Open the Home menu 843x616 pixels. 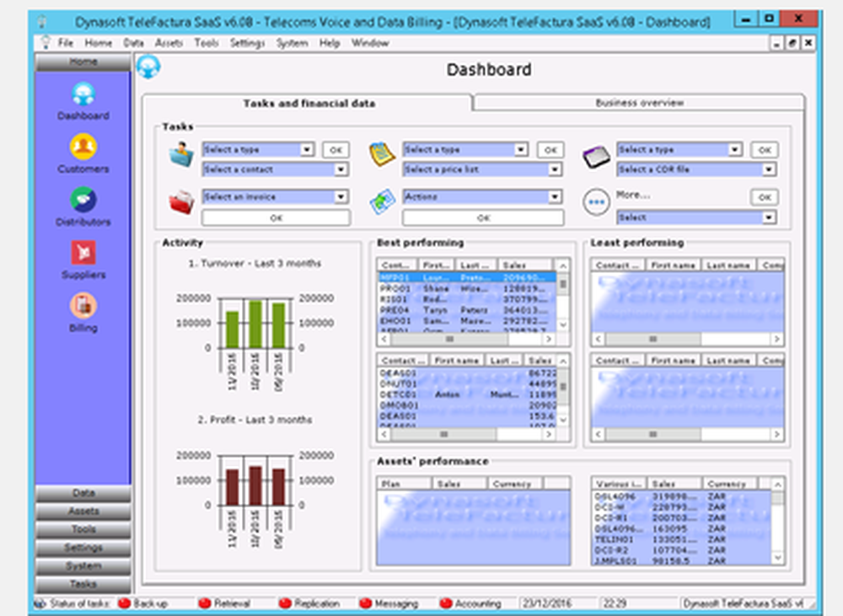[99, 43]
